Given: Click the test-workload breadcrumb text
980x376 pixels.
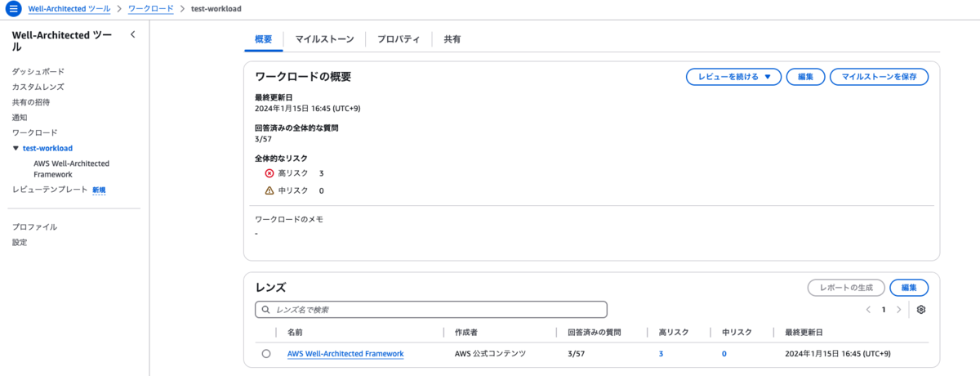Looking at the screenshot, I should coord(216,8).
